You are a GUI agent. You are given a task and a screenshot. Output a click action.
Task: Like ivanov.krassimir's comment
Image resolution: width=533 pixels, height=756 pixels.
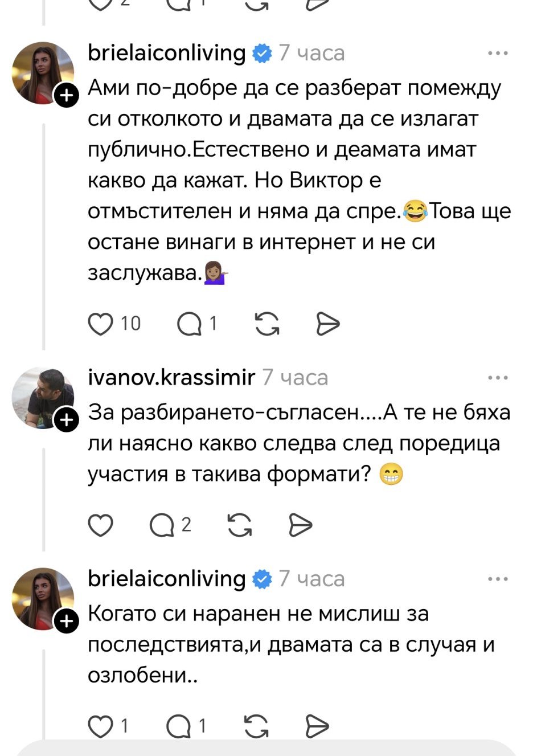(x=101, y=525)
